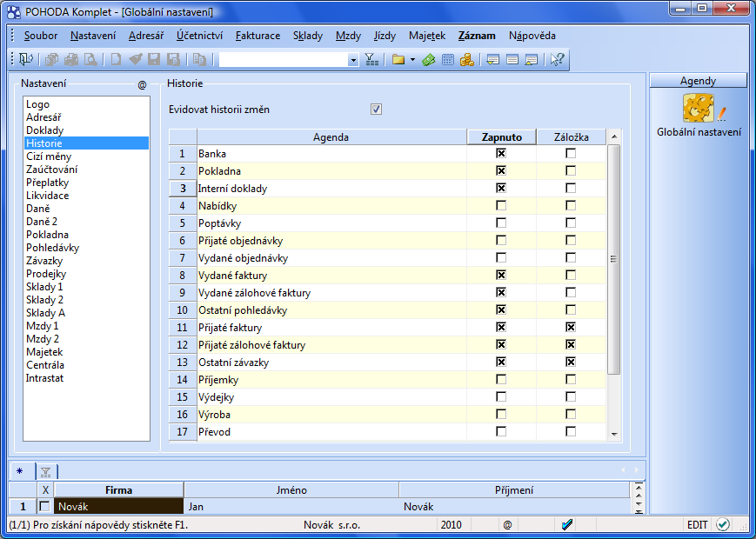Click the Příjmení column header
This screenshot has width=756, height=539.
514,490
